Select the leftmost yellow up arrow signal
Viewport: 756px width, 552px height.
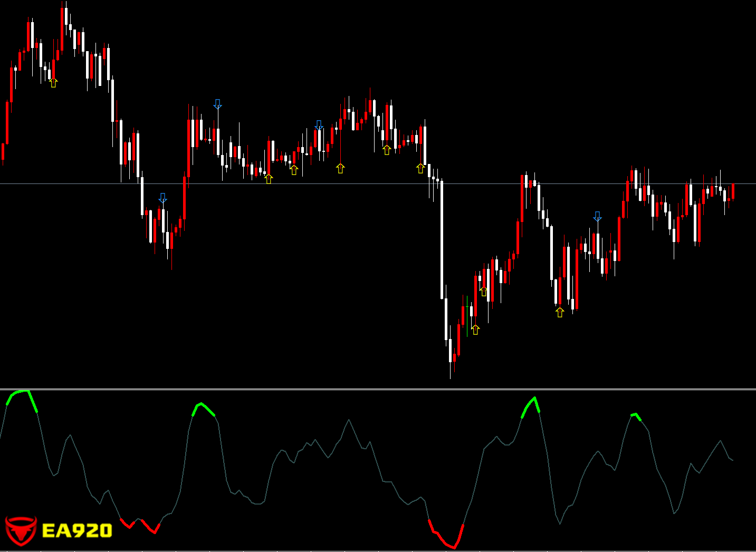tap(53, 82)
